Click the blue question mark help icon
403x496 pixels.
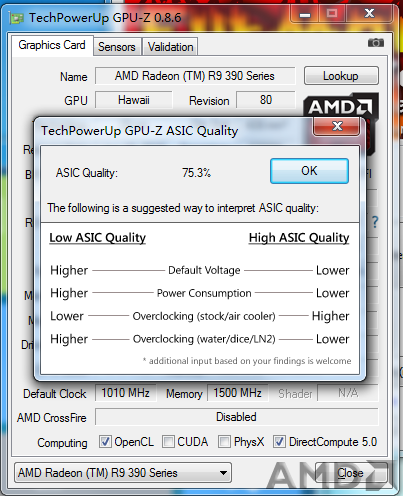pyautogui.click(x=375, y=222)
